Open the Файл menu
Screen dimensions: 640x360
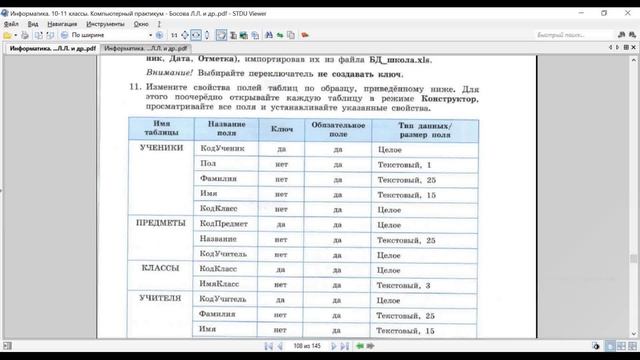(x=11, y=24)
